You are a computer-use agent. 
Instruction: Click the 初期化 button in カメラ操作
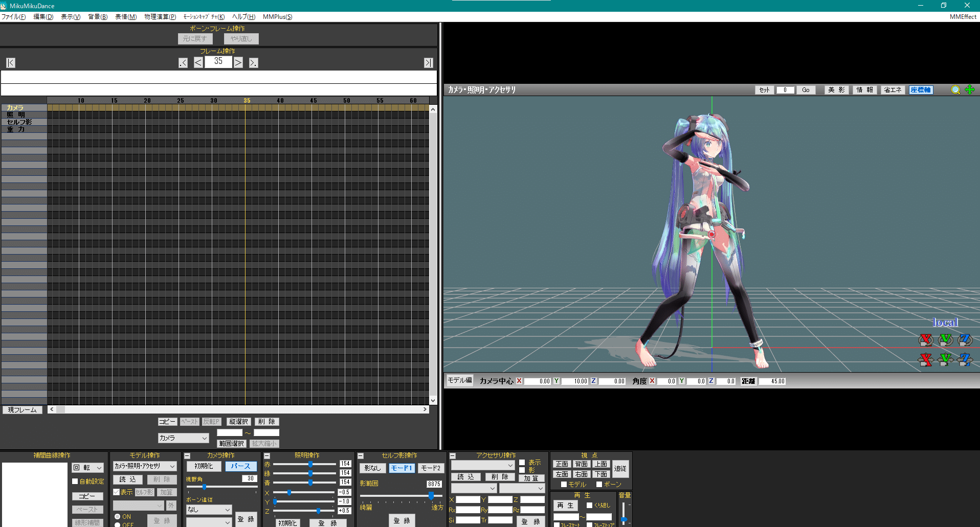(204, 466)
